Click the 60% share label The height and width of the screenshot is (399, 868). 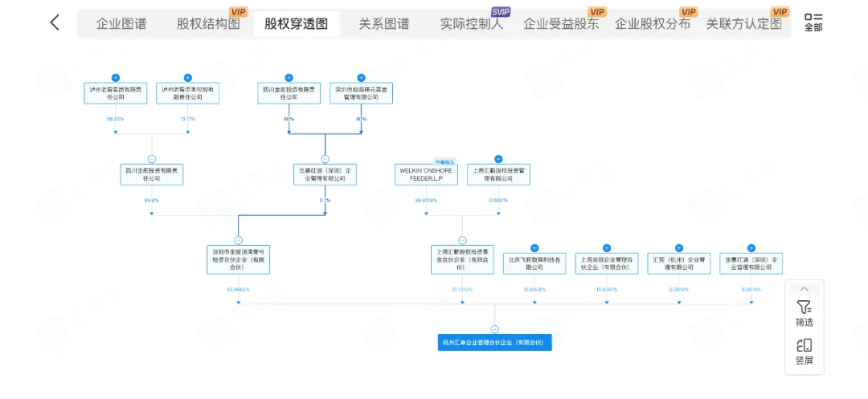coord(289,119)
